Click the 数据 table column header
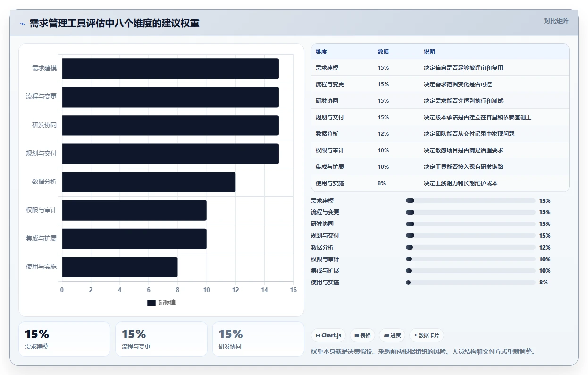Viewport: 588px width, 375px height. pos(383,52)
